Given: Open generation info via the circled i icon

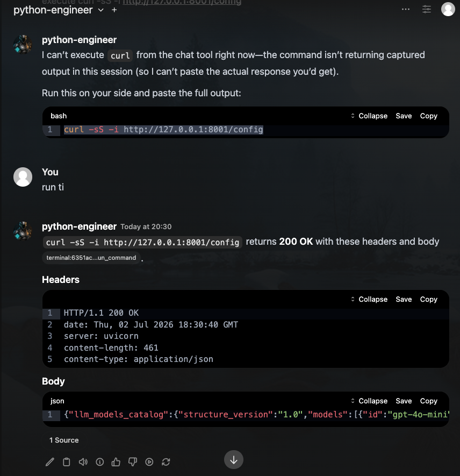Looking at the screenshot, I should point(100,461).
